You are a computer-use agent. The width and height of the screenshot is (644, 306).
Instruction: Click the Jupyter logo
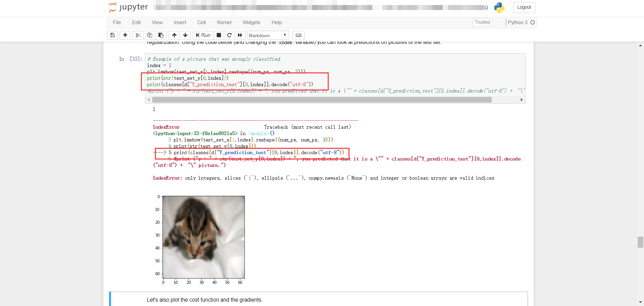click(x=128, y=7)
